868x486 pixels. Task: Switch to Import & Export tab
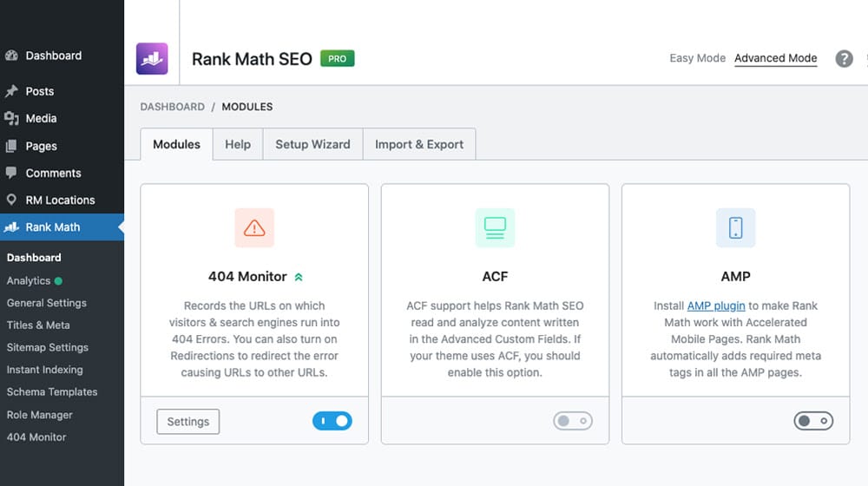(x=419, y=144)
